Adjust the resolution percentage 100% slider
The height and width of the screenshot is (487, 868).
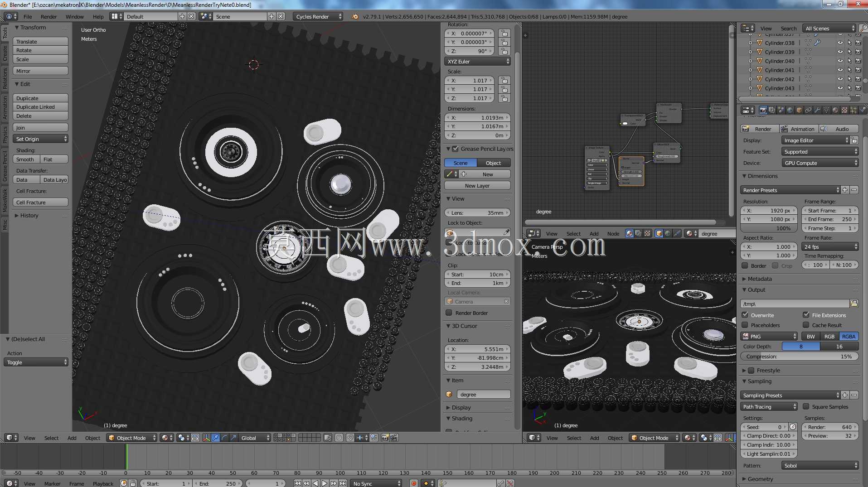tap(769, 228)
